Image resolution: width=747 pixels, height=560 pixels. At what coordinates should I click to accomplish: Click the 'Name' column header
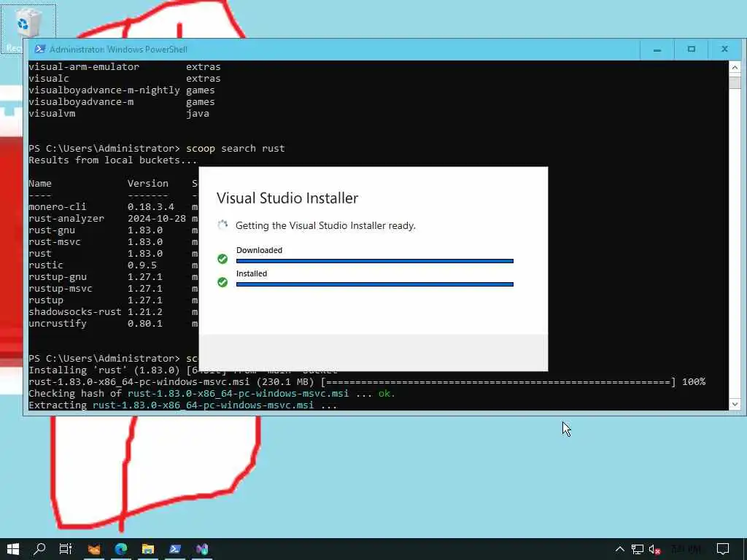pyautogui.click(x=40, y=183)
